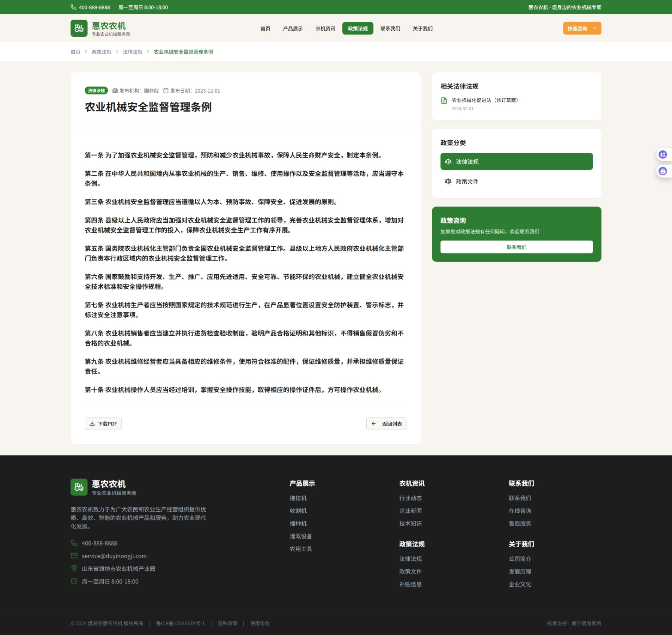Visit 拖拉机 link in footer products
The width and height of the screenshot is (672, 635).
(x=298, y=498)
